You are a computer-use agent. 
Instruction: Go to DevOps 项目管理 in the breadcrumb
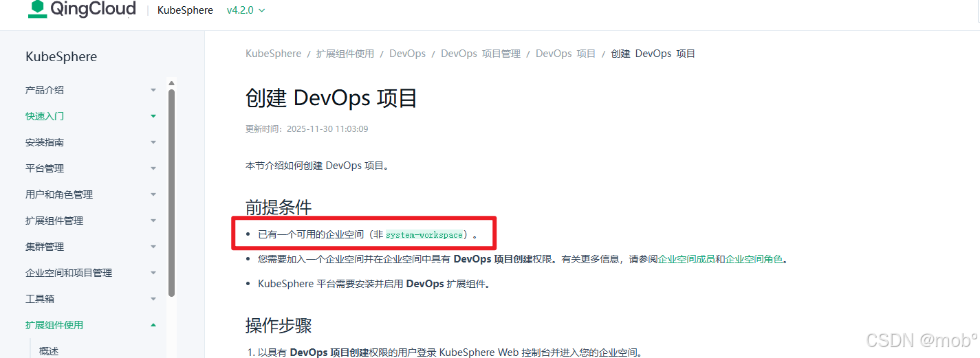point(481,54)
